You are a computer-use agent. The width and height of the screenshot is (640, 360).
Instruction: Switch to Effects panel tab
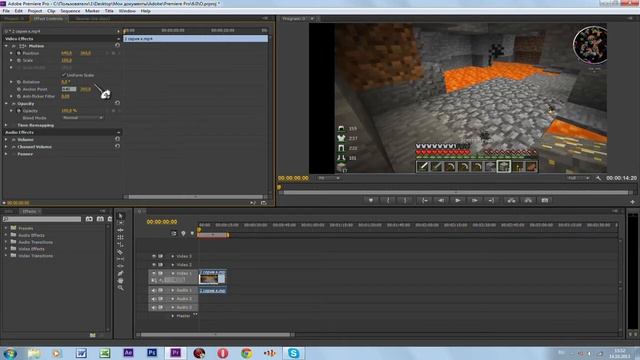click(29, 211)
